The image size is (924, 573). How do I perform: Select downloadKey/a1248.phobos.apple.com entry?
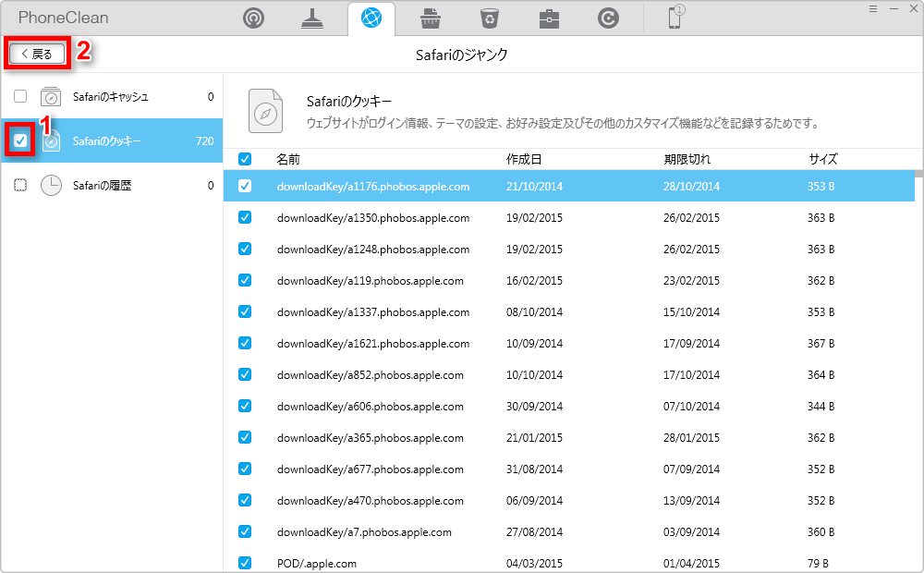[373, 250]
